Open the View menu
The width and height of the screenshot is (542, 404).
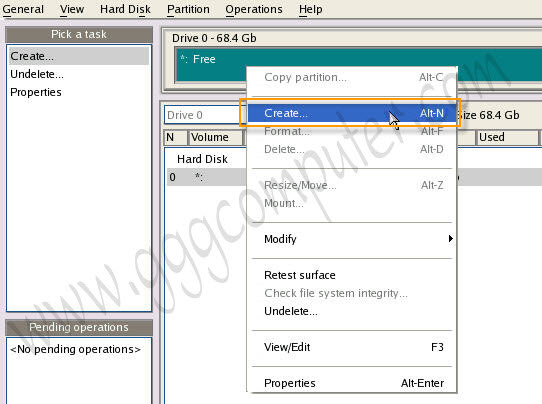click(72, 9)
